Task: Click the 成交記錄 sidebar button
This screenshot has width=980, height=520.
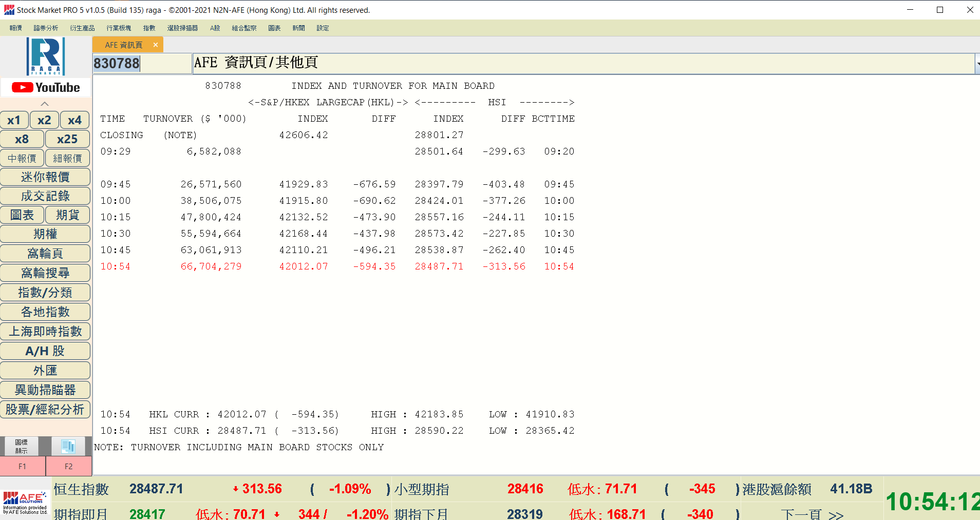Action: click(x=45, y=196)
